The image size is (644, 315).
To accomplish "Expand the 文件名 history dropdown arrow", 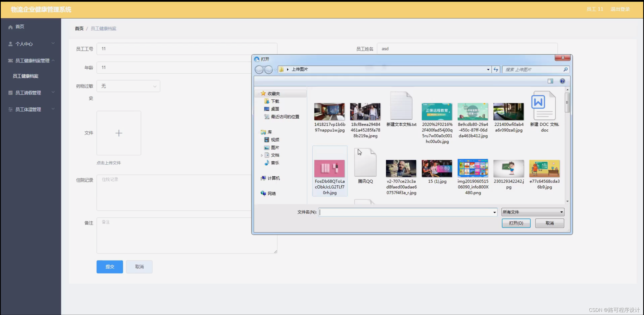I will pos(494,212).
